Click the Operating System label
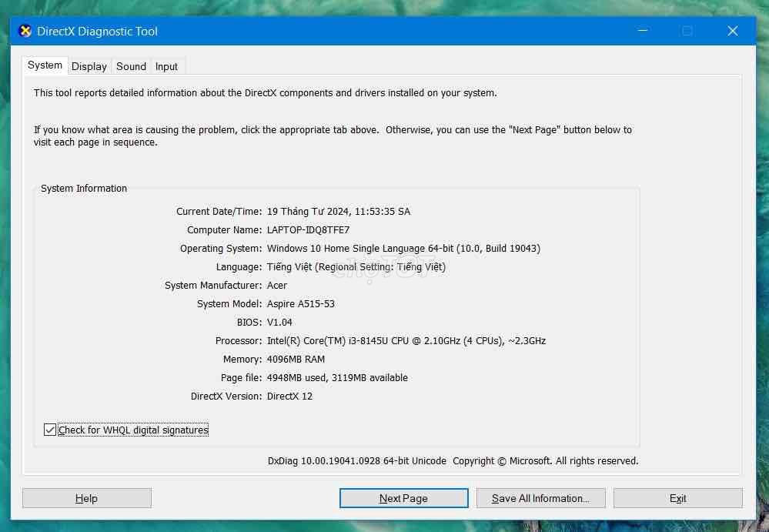Screen dimensions: 769x532 (221, 249)
